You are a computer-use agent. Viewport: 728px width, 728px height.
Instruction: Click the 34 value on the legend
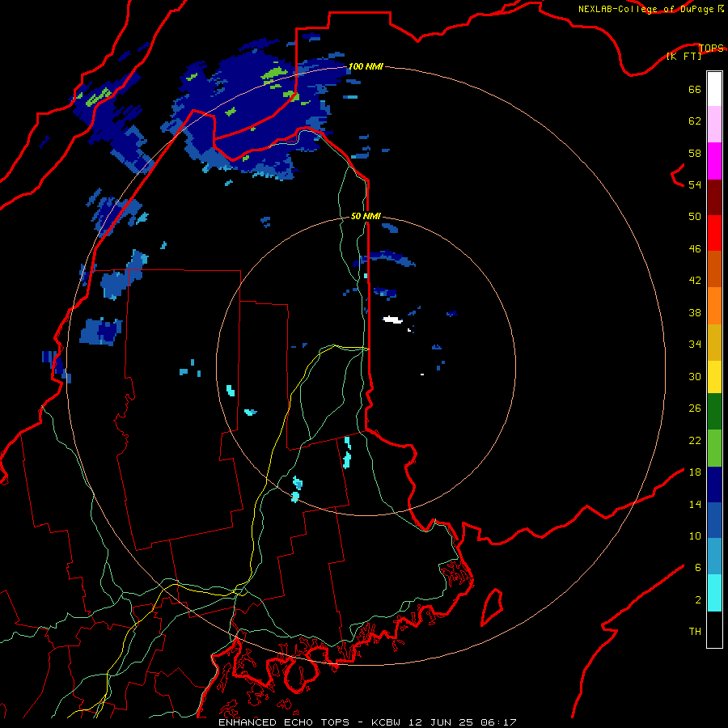[x=695, y=344]
